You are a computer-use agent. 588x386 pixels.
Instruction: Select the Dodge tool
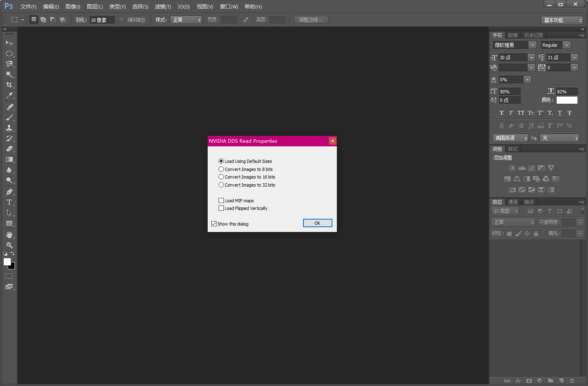pos(9,180)
